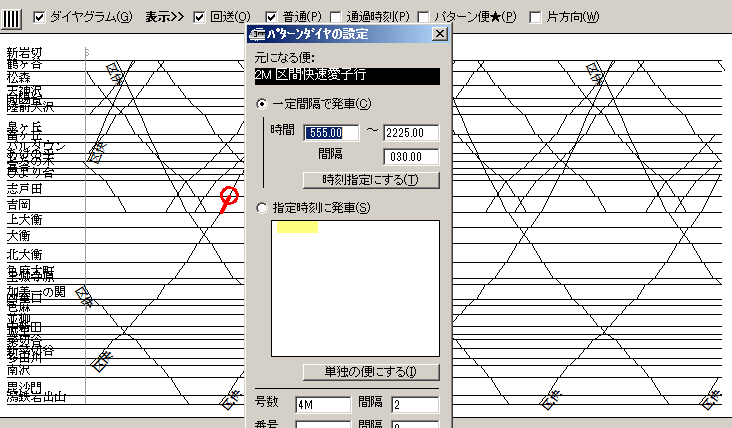Image resolution: width=732 pixels, height=428 pixels.
Task: Click the 号数 間隔 field showing 2
Action: (414, 405)
